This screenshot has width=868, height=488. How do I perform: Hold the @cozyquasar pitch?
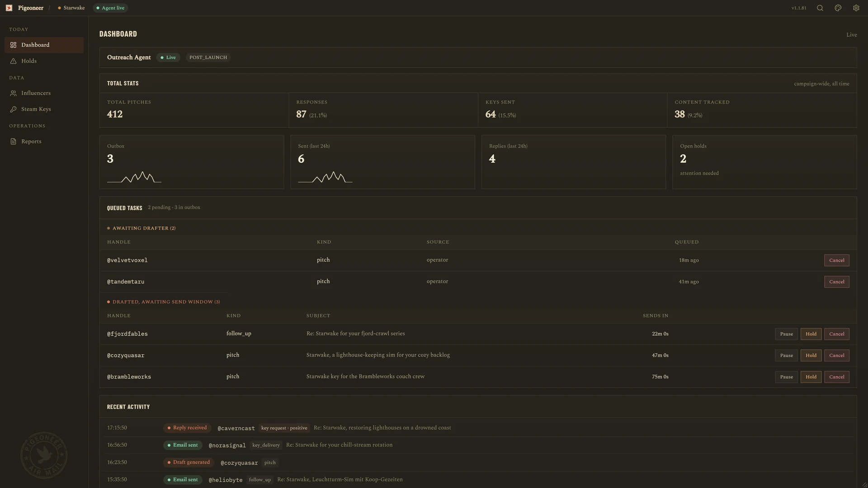point(811,356)
